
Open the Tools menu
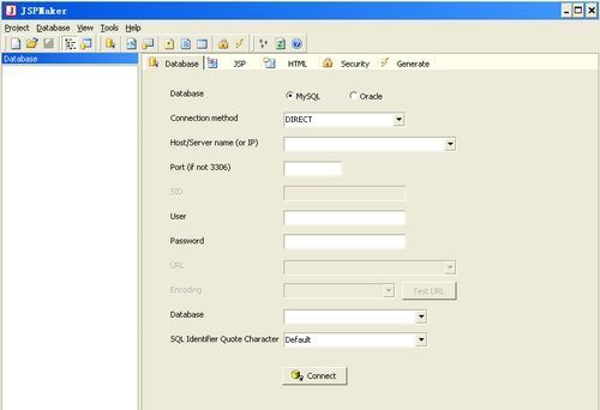click(x=109, y=28)
